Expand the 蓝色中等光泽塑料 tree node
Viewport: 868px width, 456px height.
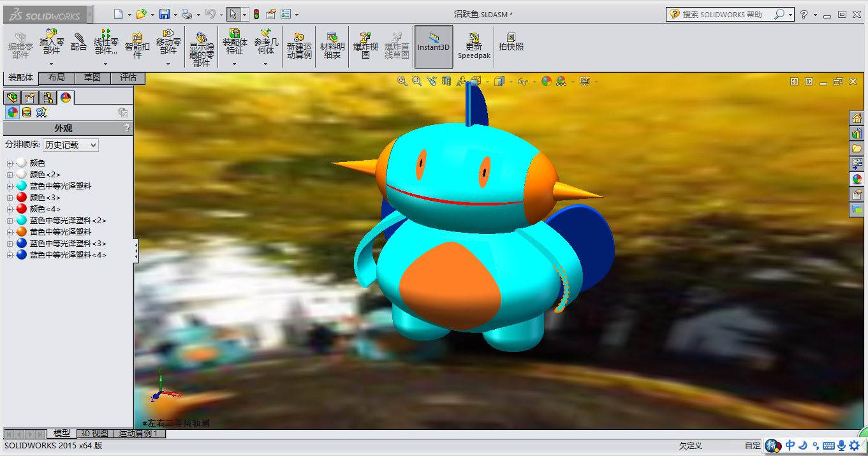pyautogui.click(x=10, y=186)
